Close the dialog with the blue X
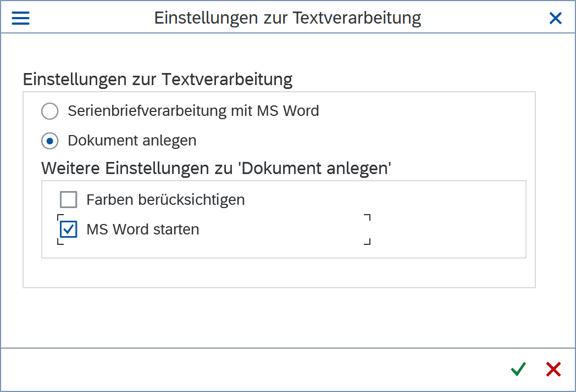This screenshot has height=392, width=576. pyautogui.click(x=556, y=18)
